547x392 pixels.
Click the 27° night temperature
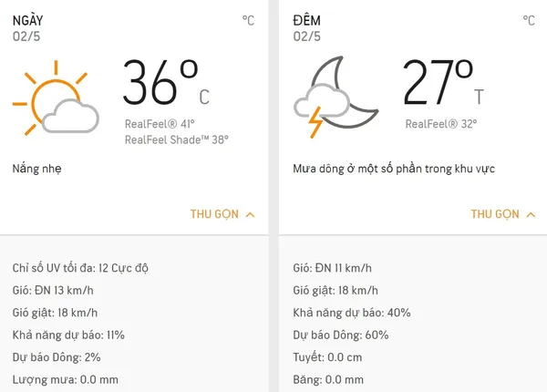(x=443, y=82)
